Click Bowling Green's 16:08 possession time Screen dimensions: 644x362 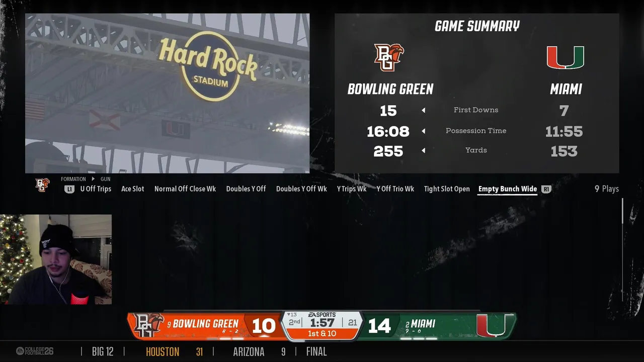pyautogui.click(x=388, y=132)
